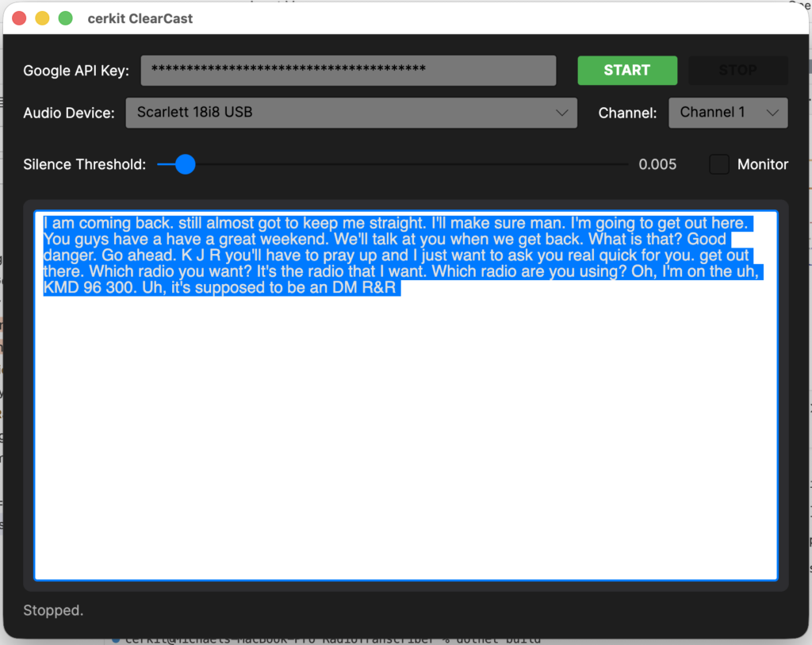Click the Silence Threshold slider handle
The image size is (812, 645).
coord(185,164)
